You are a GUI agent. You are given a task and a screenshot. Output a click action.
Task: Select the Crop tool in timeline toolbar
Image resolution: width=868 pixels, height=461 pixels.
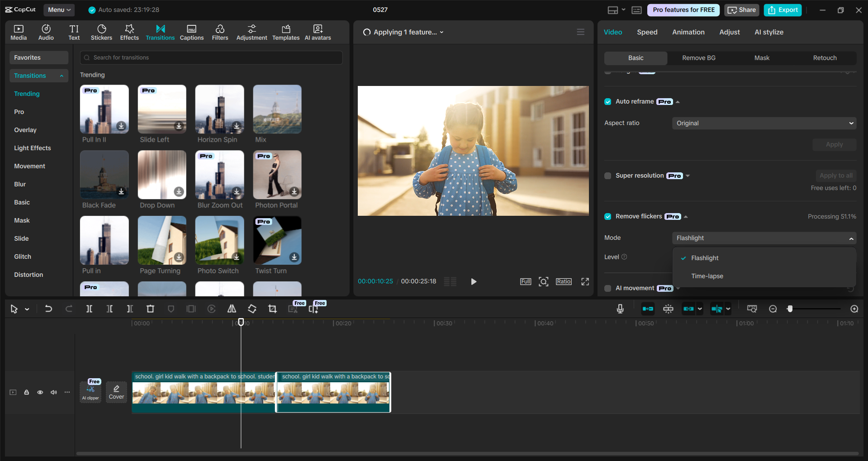(x=272, y=309)
